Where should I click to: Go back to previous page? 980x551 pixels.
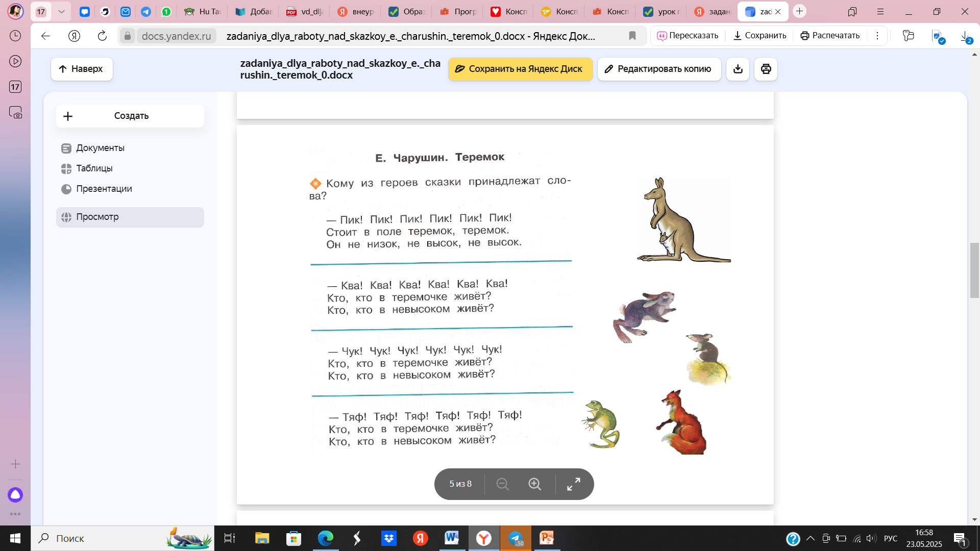pyautogui.click(x=46, y=36)
